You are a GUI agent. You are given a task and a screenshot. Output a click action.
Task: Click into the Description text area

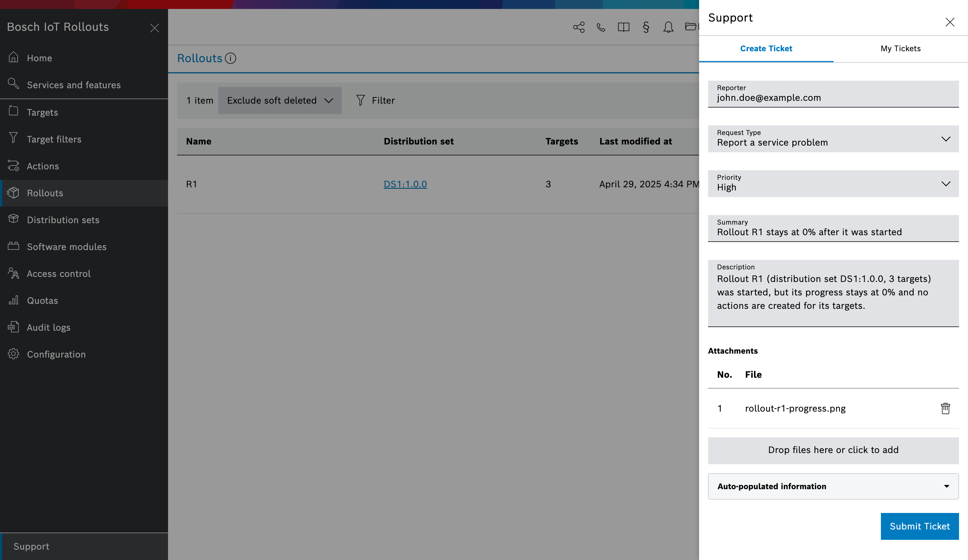[833, 293]
